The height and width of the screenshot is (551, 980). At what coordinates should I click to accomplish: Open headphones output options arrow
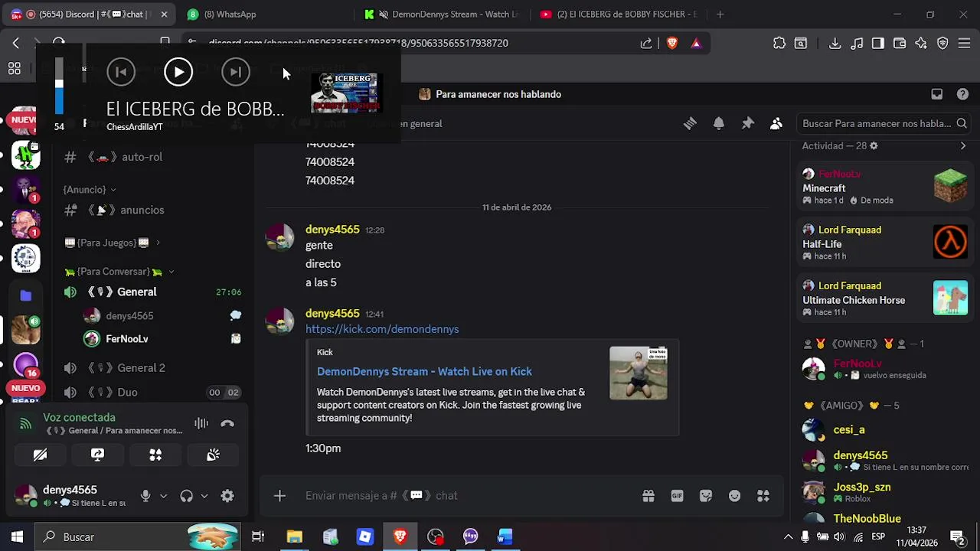coord(204,496)
